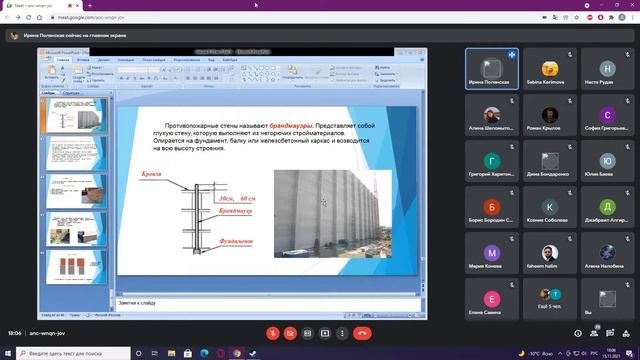Screen dimensions: 640x360
Task: Show the participants list panel
Action: point(594,333)
